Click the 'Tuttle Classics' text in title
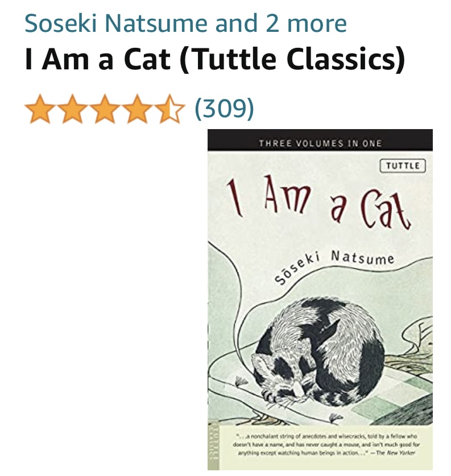451x476 pixels. pyautogui.click(x=292, y=59)
